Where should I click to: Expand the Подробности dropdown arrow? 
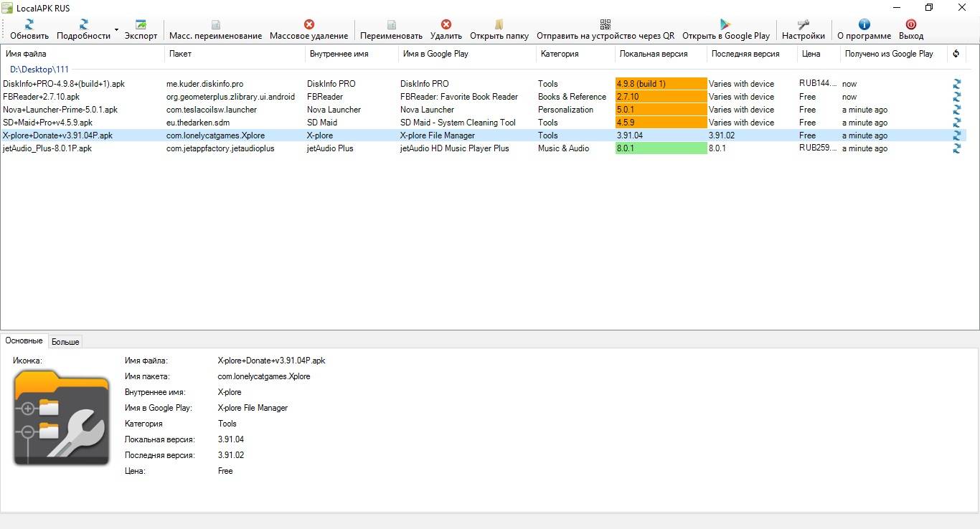tap(117, 30)
